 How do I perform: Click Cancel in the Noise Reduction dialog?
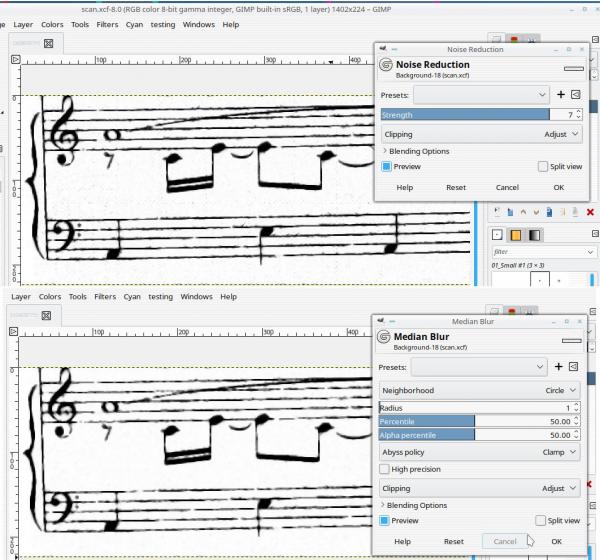(507, 188)
